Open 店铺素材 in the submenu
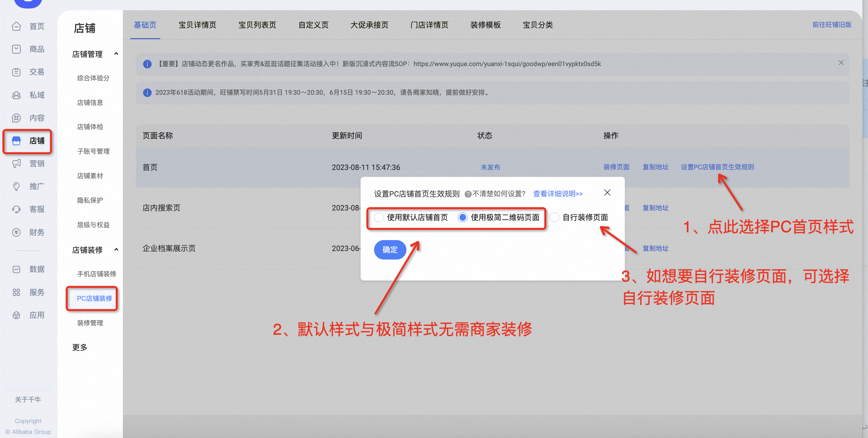Image resolution: width=868 pixels, height=438 pixels. (x=90, y=176)
